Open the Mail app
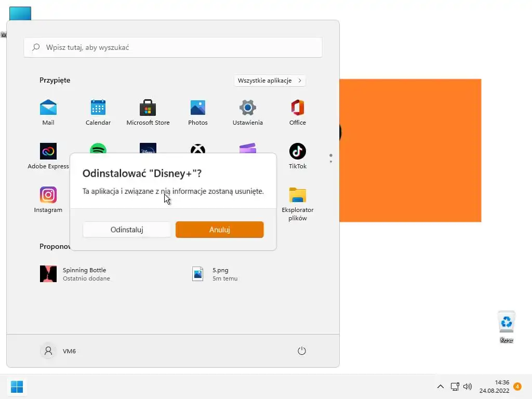Screen dimensions: 532x399 coord(48,113)
